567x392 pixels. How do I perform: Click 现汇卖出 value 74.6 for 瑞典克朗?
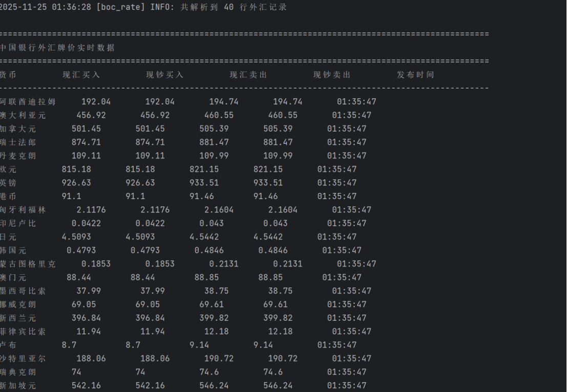[x=209, y=372]
